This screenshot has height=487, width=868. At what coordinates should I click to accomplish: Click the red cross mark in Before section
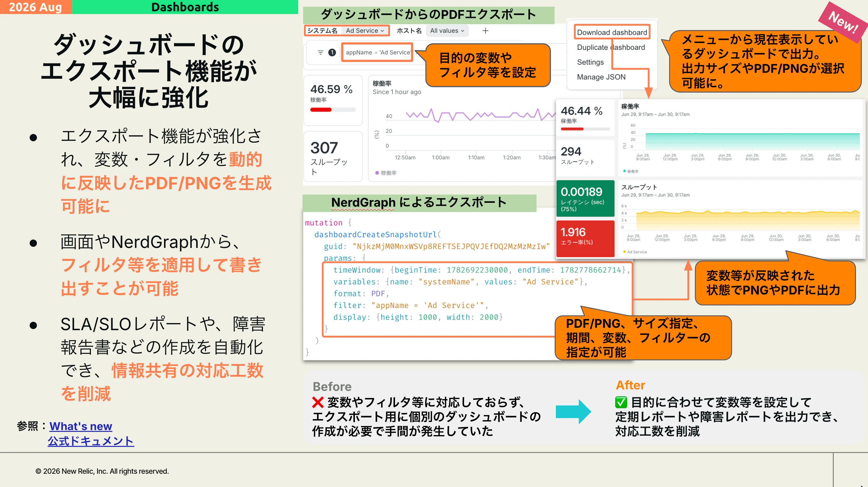[318, 402]
